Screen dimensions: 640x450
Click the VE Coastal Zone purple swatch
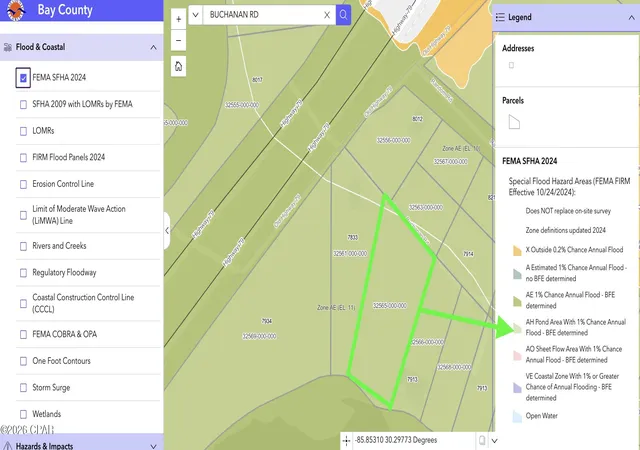(517, 388)
